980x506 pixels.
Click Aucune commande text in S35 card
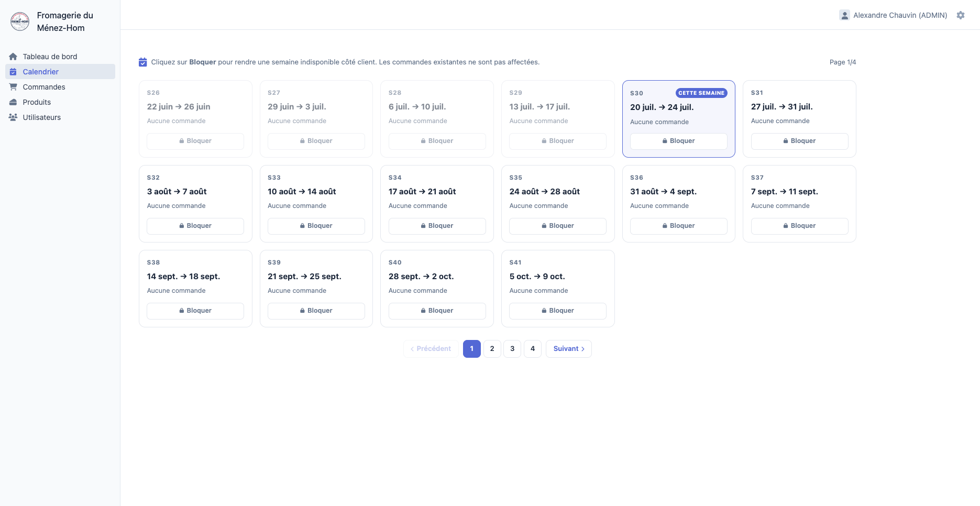pos(538,206)
